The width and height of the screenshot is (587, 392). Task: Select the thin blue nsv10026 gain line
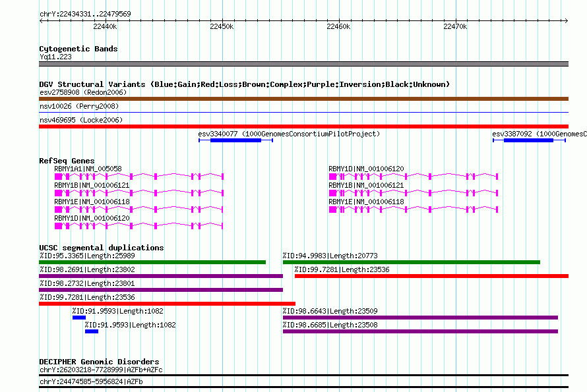pyautogui.click(x=303, y=112)
